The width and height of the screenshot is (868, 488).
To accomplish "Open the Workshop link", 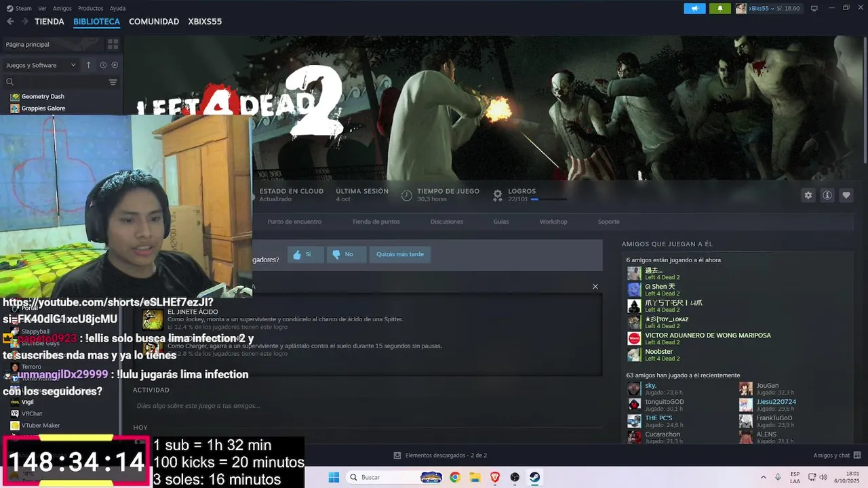I will [x=553, y=222].
